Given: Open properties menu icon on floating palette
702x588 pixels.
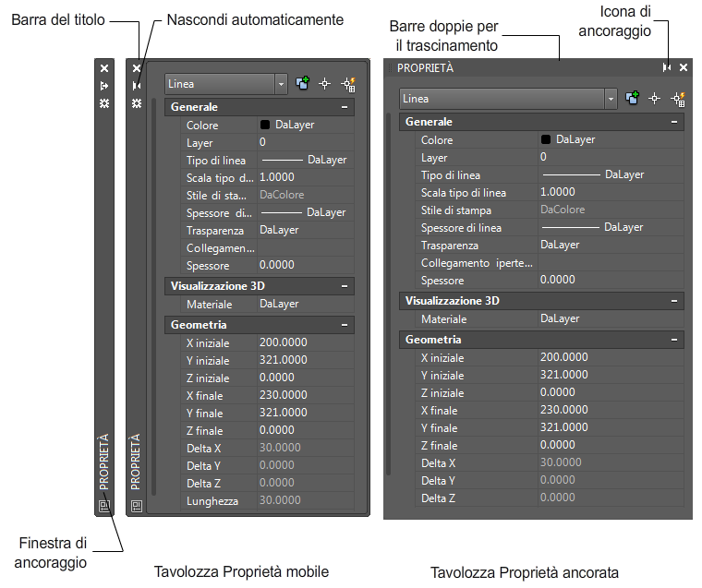Looking at the screenshot, I should pyautogui.click(x=137, y=103).
